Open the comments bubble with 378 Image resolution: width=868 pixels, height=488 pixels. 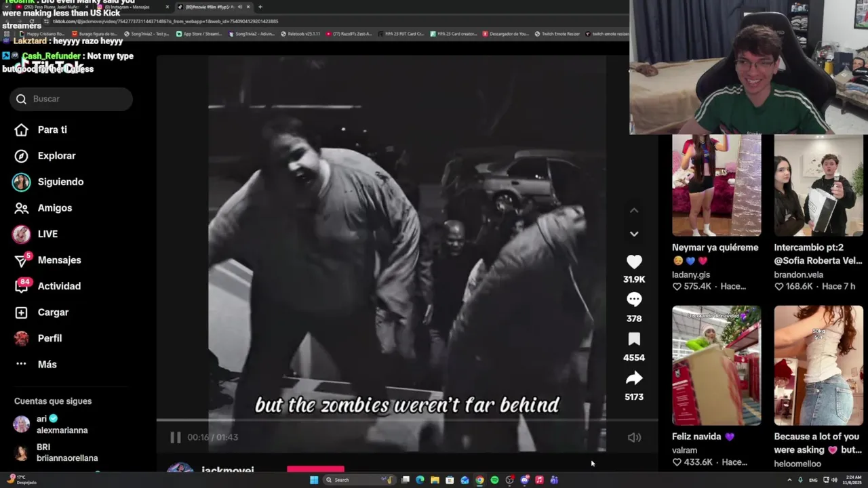pyautogui.click(x=634, y=300)
